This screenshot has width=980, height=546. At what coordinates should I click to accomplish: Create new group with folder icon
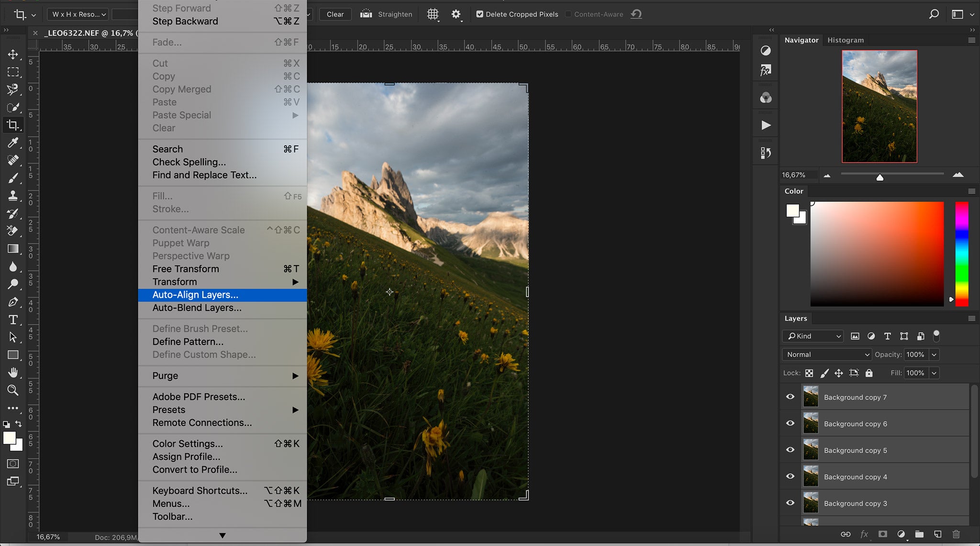point(919,534)
